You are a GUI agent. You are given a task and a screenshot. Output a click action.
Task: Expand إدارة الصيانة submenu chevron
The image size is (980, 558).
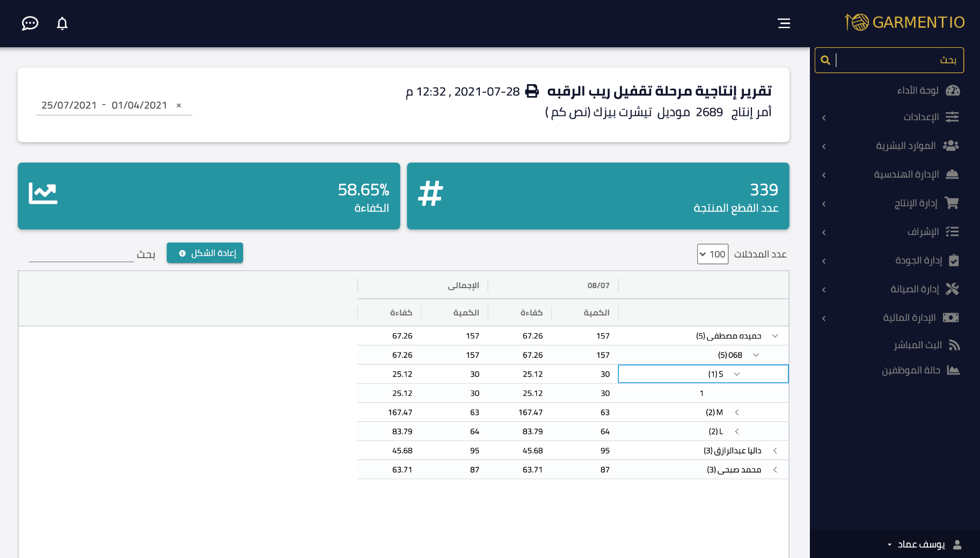[x=824, y=290]
